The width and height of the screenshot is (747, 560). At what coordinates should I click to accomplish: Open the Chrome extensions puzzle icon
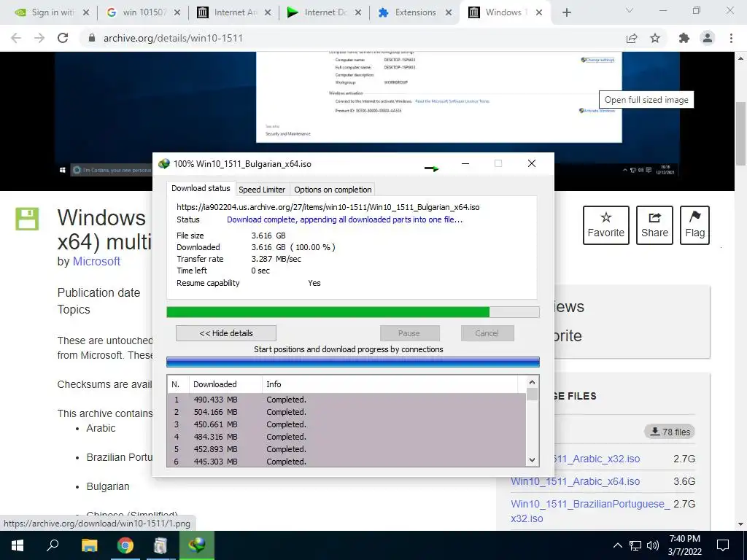[x=684, y=38]
